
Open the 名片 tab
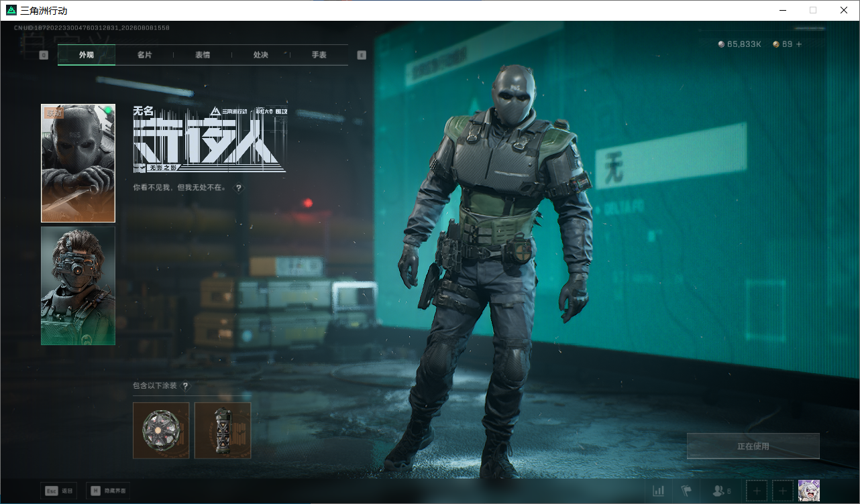point(144,55)
